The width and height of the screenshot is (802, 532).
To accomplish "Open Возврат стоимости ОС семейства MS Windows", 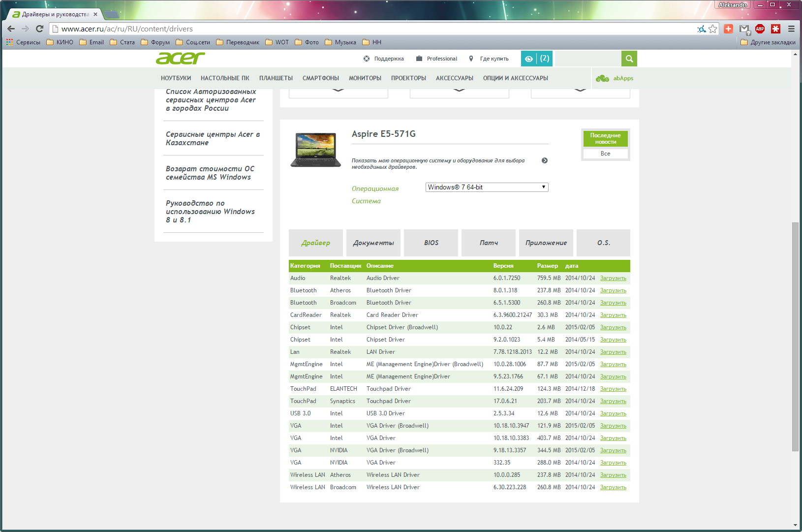I will click(210, 173).
